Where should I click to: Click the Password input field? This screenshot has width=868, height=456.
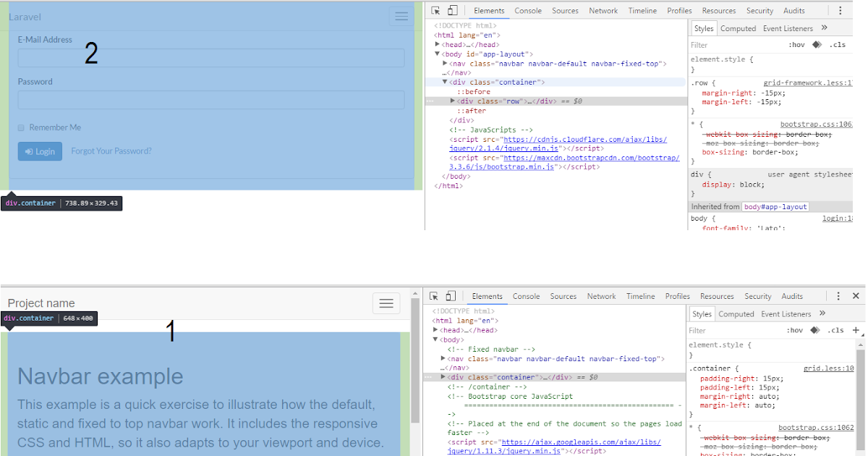(211, 100)
